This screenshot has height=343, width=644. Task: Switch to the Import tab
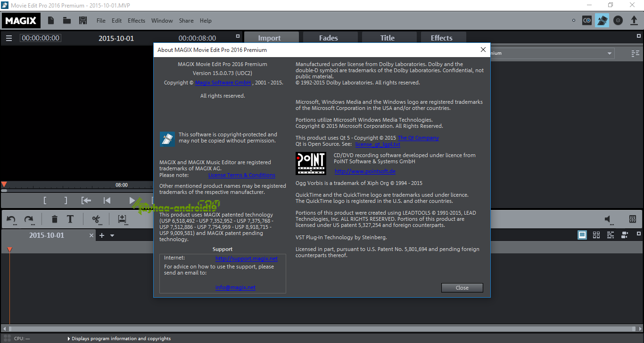(271, 38)
